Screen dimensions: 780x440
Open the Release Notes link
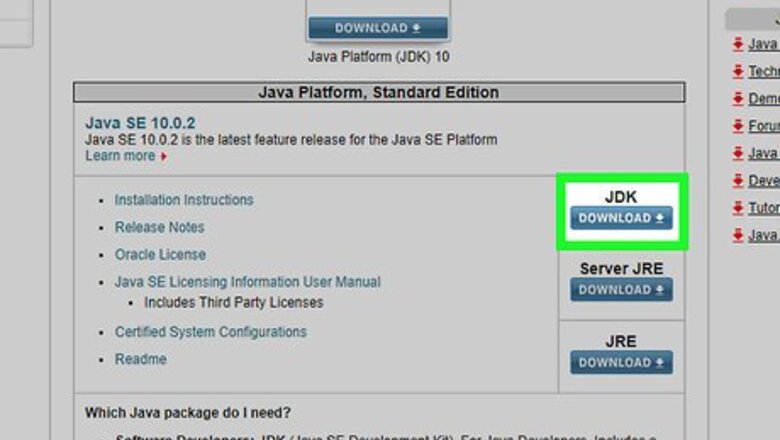click(160, 227)
